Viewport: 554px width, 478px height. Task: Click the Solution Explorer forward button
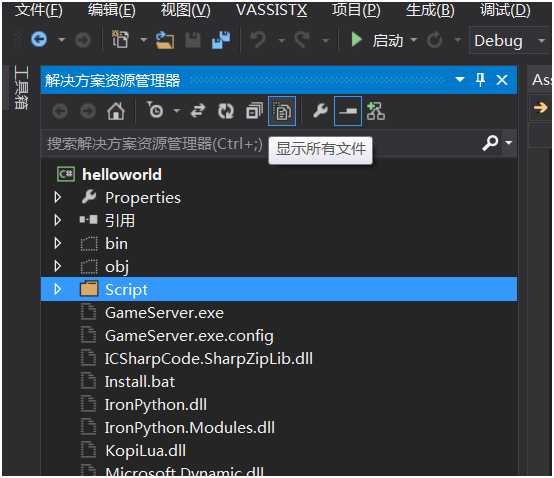88,112
